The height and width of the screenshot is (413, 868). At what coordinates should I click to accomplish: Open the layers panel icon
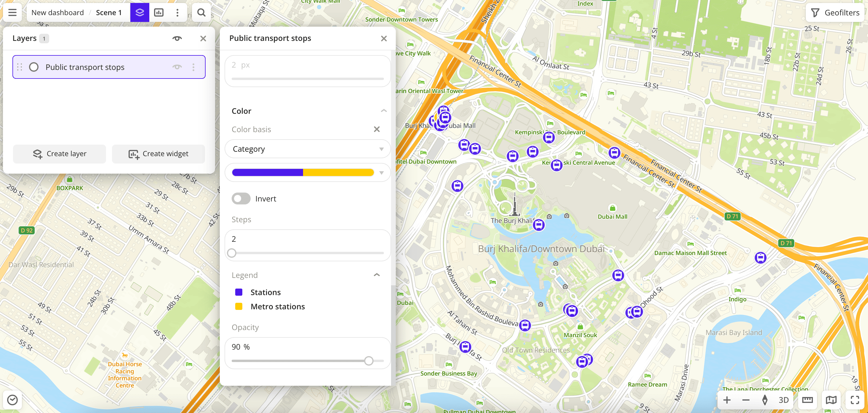click(x=140, y=12)
